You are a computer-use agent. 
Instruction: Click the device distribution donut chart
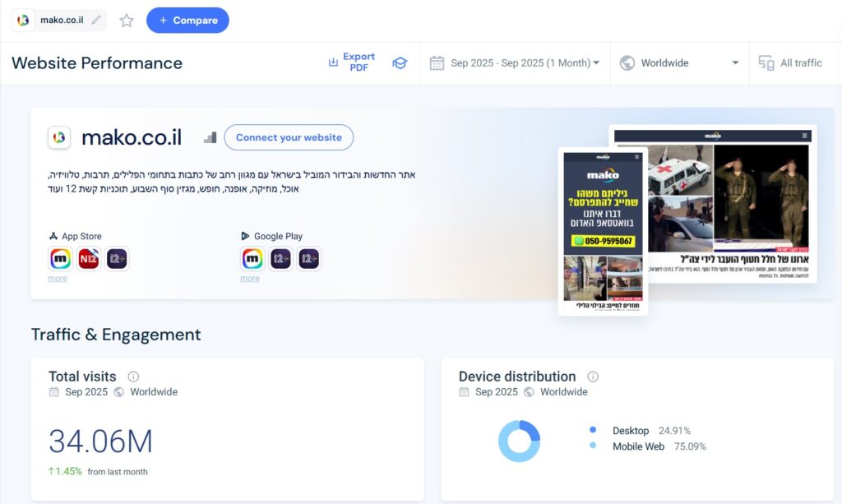click(520, 442)
